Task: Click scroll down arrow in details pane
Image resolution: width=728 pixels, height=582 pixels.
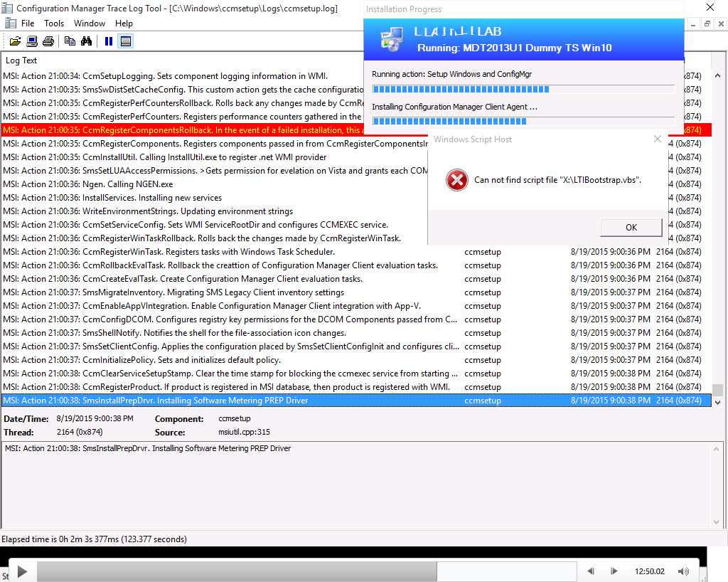Action: point(716,522)
